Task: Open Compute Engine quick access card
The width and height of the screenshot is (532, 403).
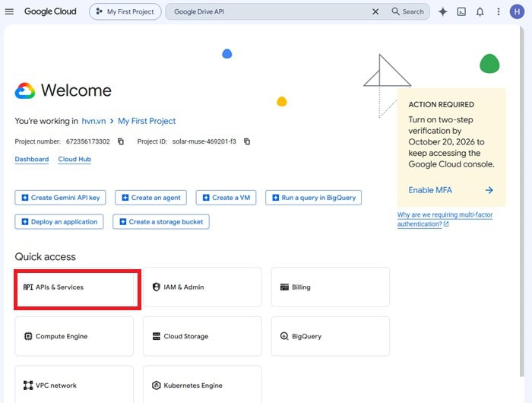Action: tap(74, 336)
